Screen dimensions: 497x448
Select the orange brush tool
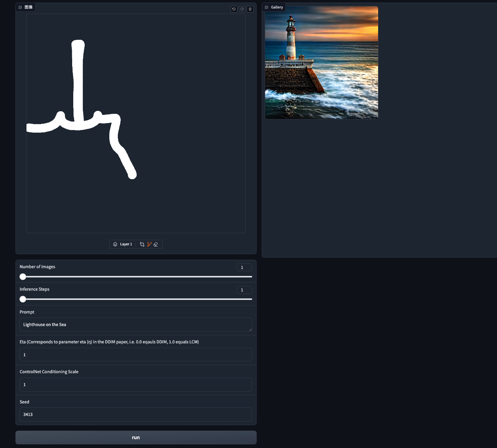click(x=149, y=244)
